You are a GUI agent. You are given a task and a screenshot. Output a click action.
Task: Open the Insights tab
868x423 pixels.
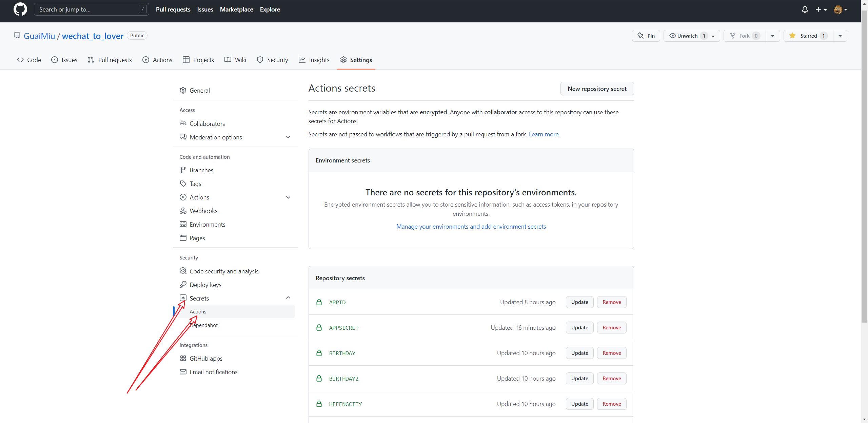click(x=314, y=60)
